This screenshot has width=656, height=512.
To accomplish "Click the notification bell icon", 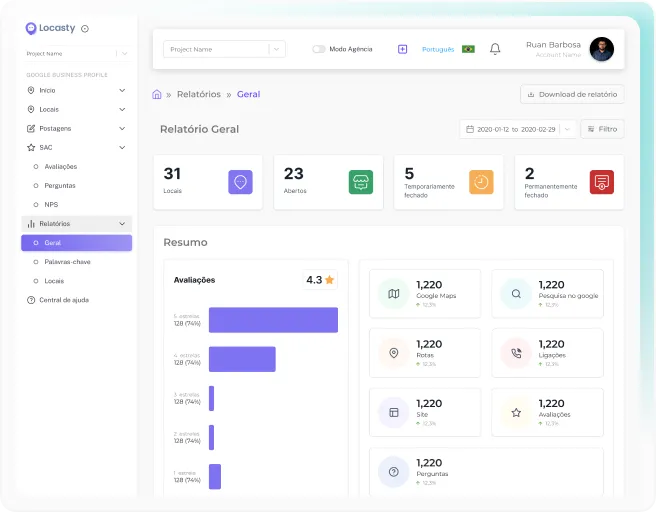I will pyautogui.click(x=495, y=49).
